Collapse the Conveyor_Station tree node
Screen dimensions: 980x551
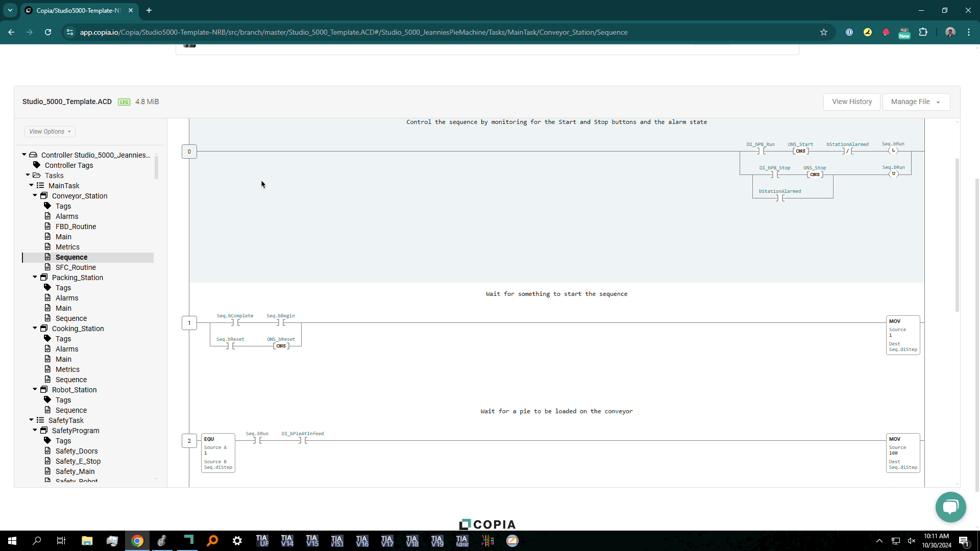[x=35, y=195]
